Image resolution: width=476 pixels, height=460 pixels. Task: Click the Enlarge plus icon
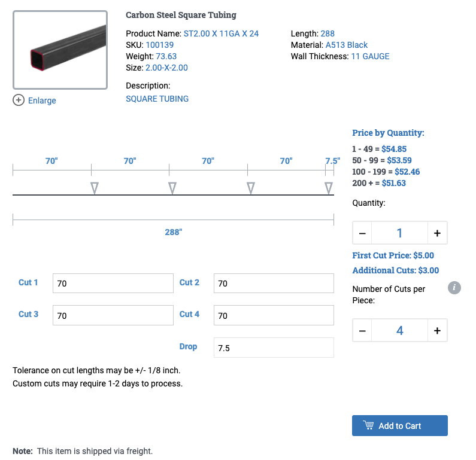click(x=19, y=100)
